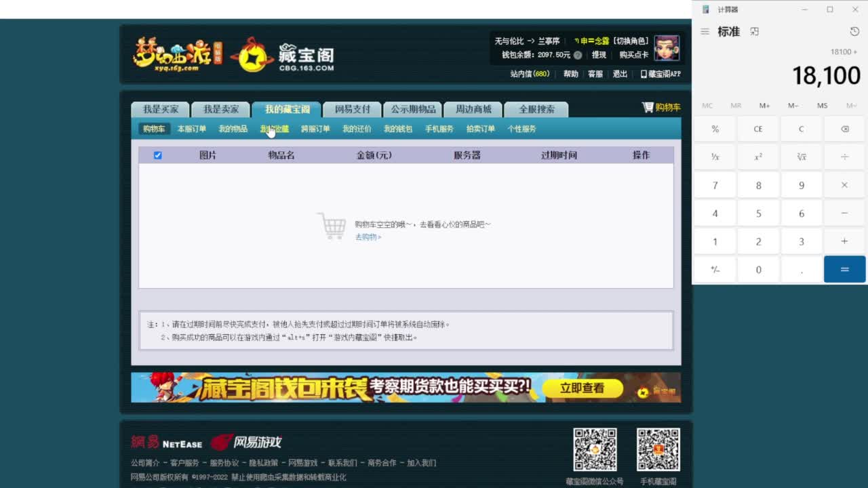Click the 客服 customer service link
The height and width of the screenshot is (488, 868).
pos(595,74)
